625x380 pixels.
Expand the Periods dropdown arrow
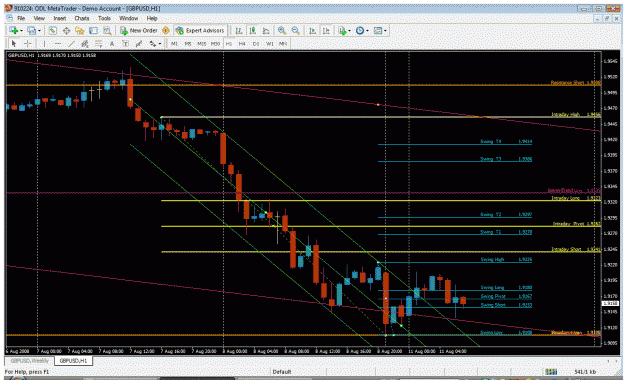(368, 31)
